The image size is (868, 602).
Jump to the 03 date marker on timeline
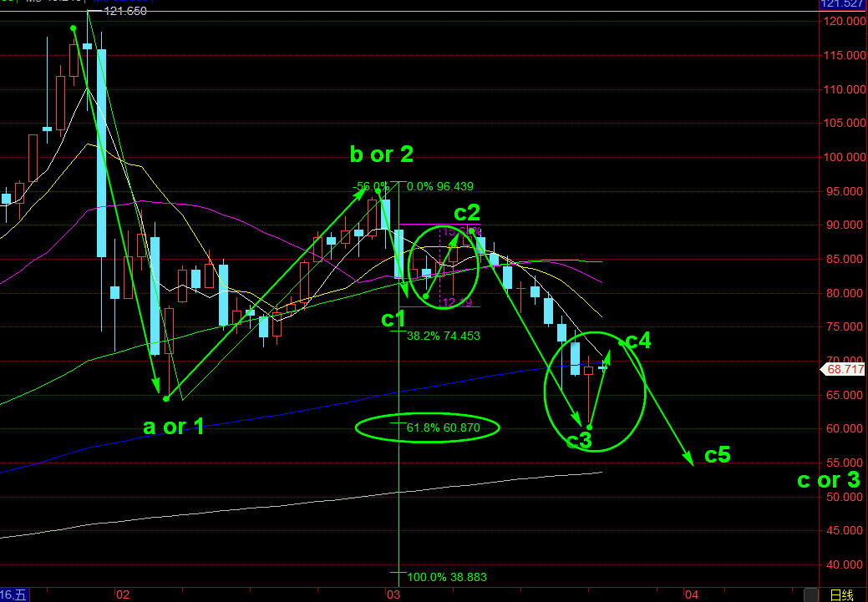click(393, 594)
